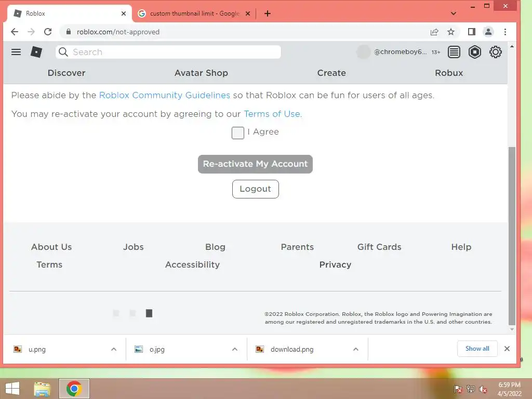
Task: Expand options for the o.jpg download
Action: click(x=235, y=349)
